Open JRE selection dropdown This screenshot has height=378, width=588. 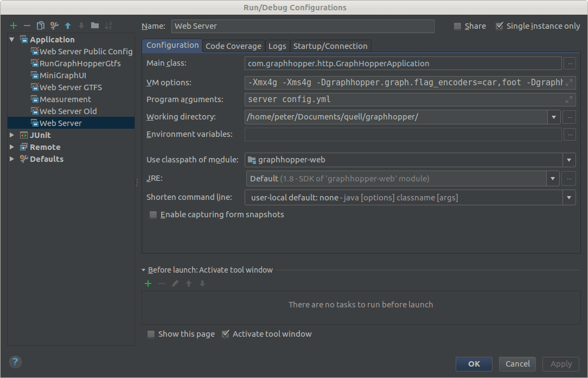click(553, 179)
